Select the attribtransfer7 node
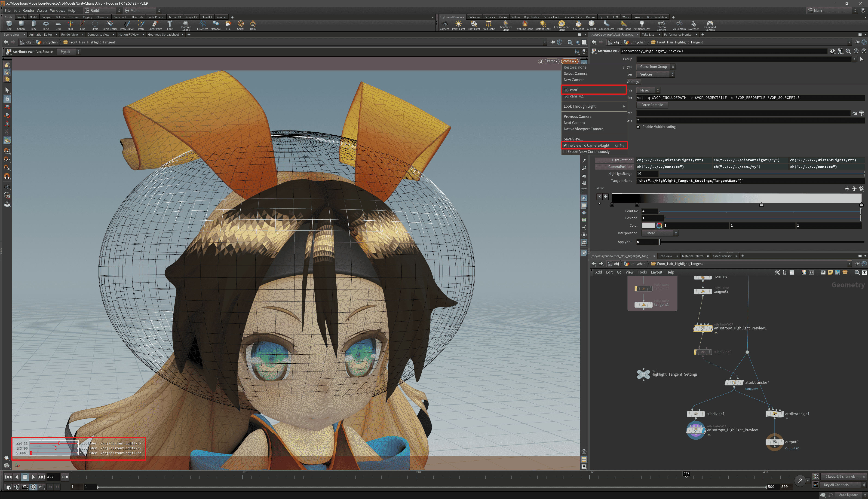The image size is (868, 499). 734,383
